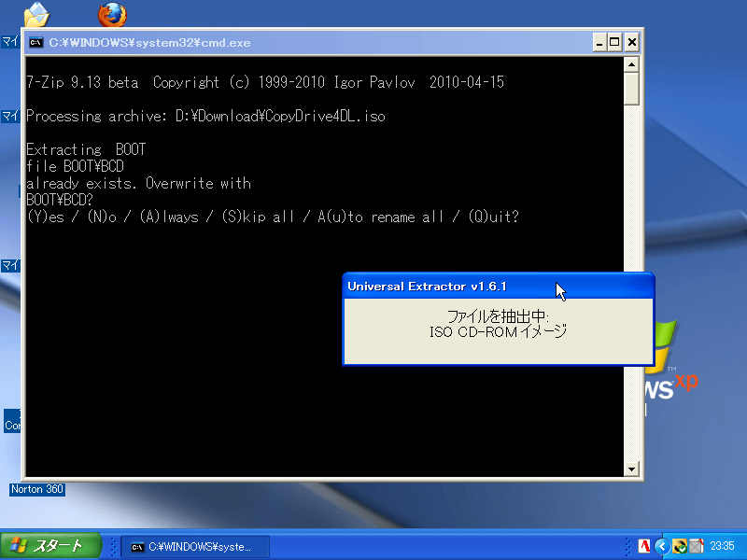
Task: Click the red A icon in the taskbar
Action: (x=644, y=546)
